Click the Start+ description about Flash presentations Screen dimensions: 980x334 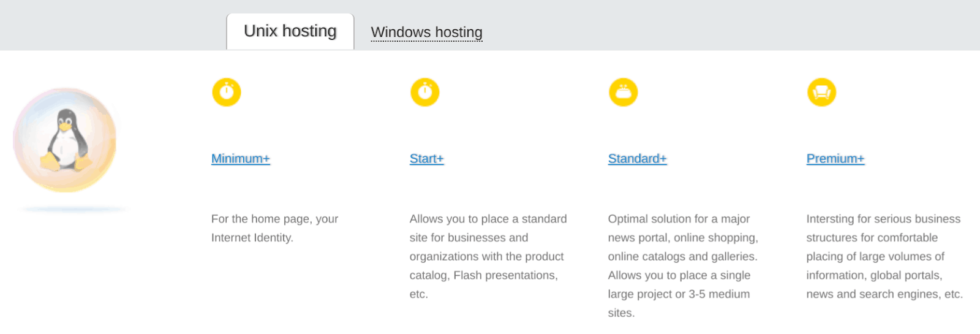pyautogui.click(x=488, y=256)
